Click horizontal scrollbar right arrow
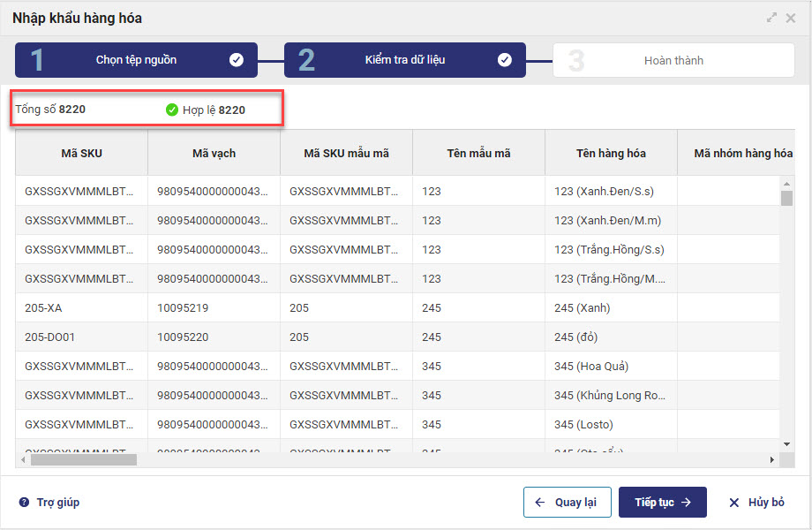812x530 pixels. coord(772,459)
